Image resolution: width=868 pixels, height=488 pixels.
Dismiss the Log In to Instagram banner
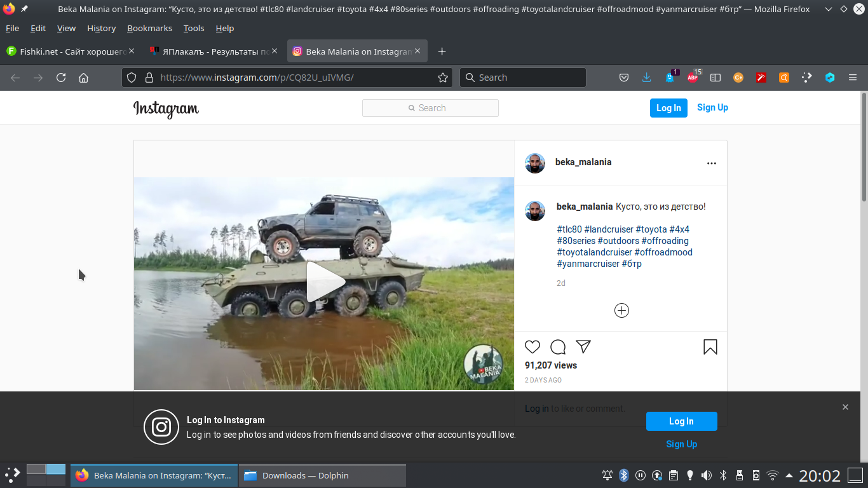click(845, 407)
